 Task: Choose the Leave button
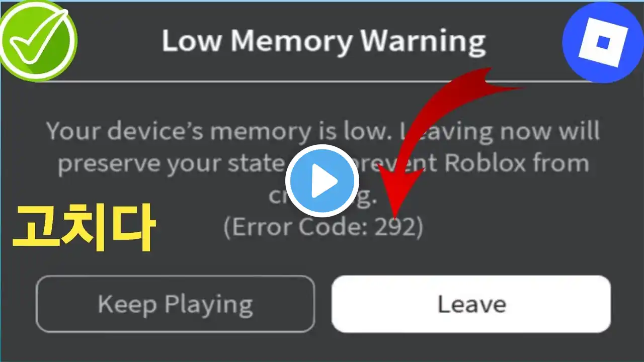coord(471,304)
